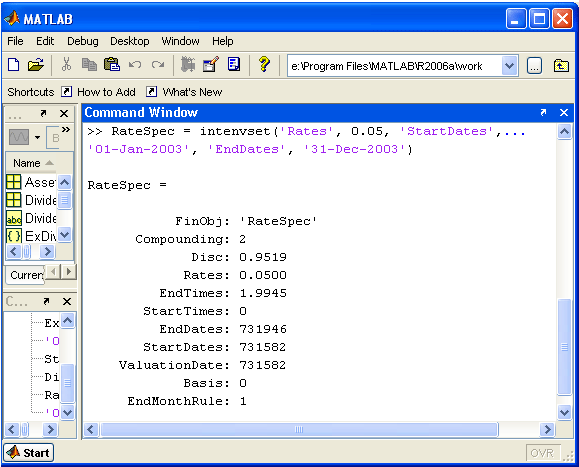The width and height of the screenshot is (579, 467).
Task: Click the Command History vertical scrollbar thumb
Action: [68, 383]
